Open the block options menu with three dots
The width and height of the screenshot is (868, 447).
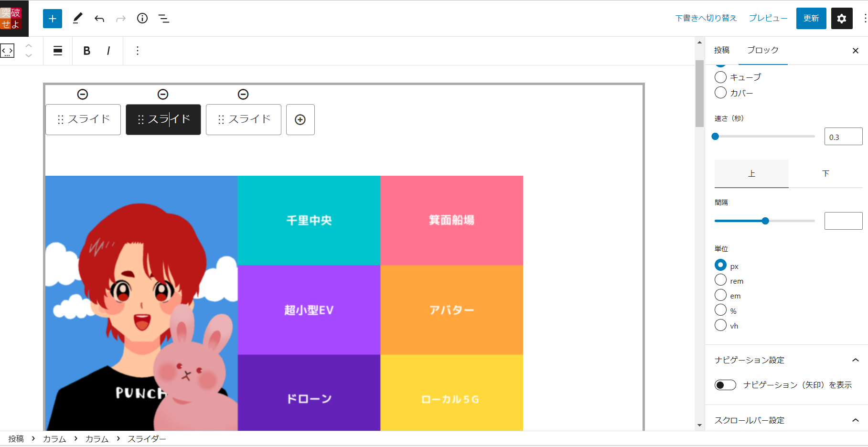coord(137,50)
